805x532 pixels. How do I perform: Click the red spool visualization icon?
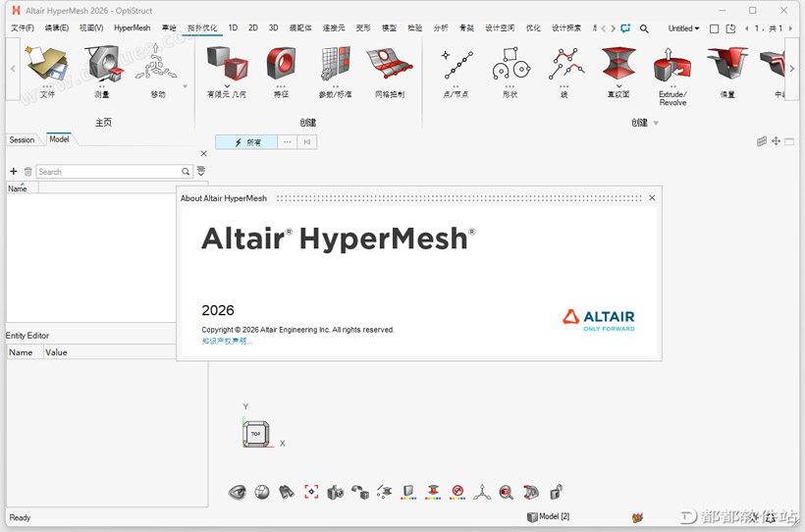coord(433,493)
